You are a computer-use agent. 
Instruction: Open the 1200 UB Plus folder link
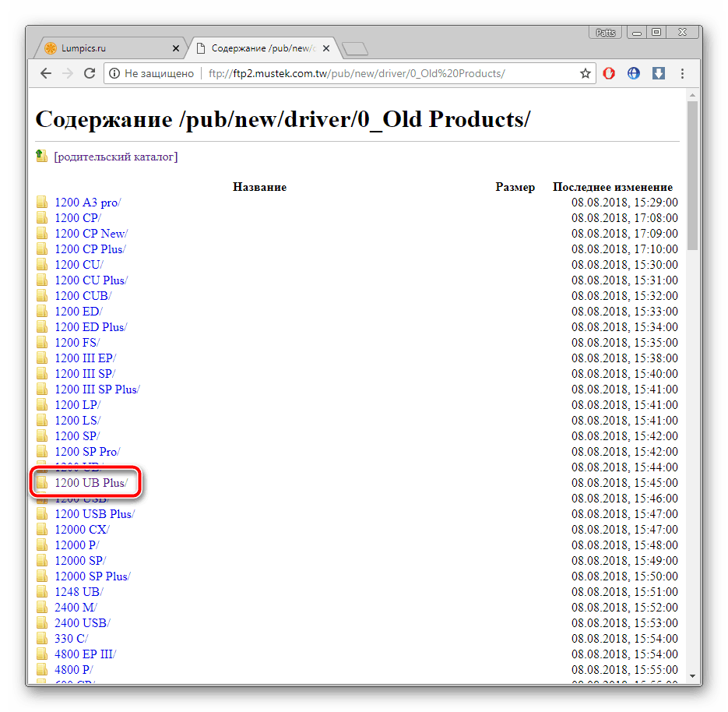pyautogui.click(x=90, y=483)
